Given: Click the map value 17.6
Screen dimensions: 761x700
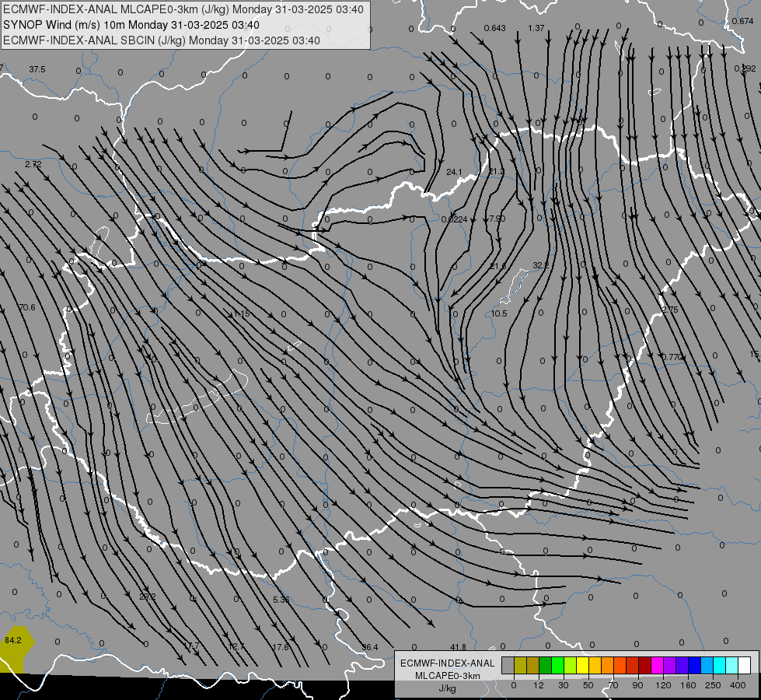Looking at the screenshot, I should (281, 647).
